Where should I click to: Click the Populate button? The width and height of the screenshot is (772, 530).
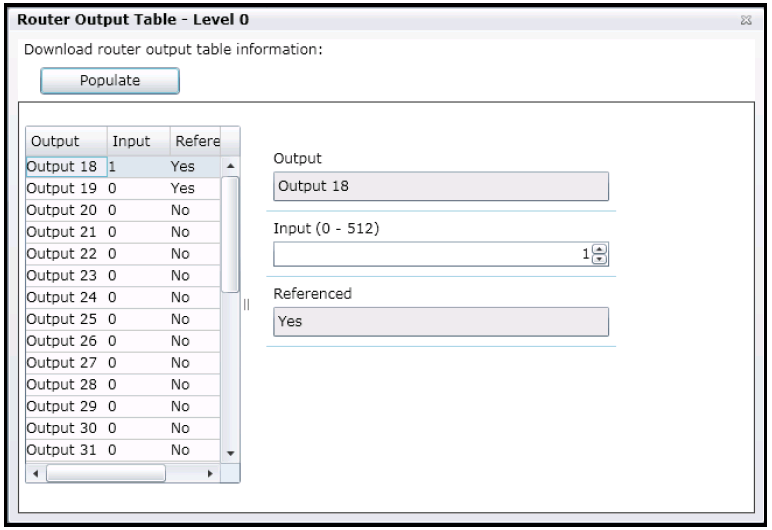[110, 81]
